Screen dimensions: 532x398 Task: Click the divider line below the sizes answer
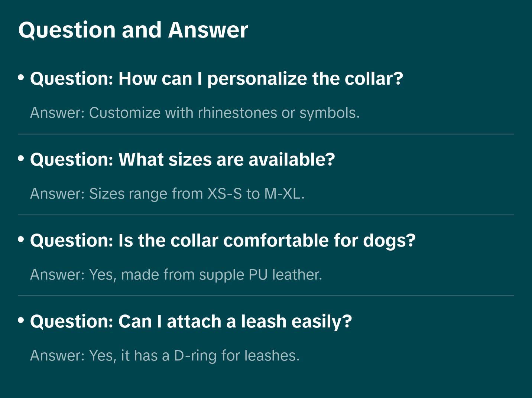(x=266, y=215)
